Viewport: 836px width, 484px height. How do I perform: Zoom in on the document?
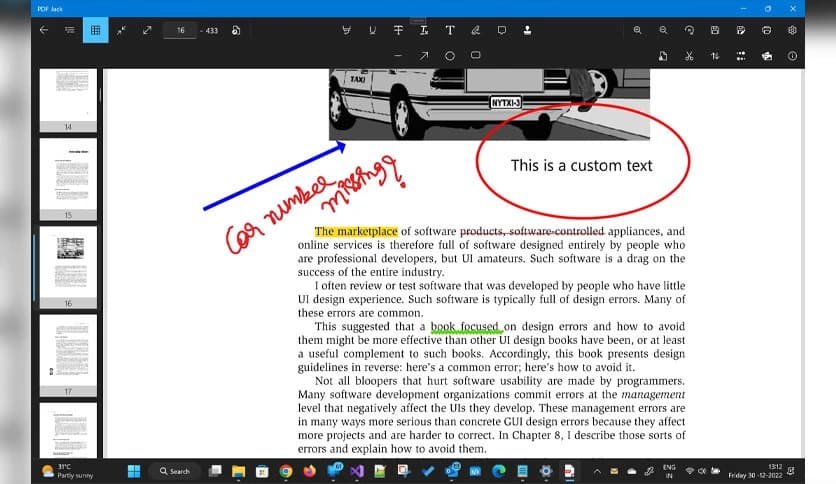click(x=638, y=30)
